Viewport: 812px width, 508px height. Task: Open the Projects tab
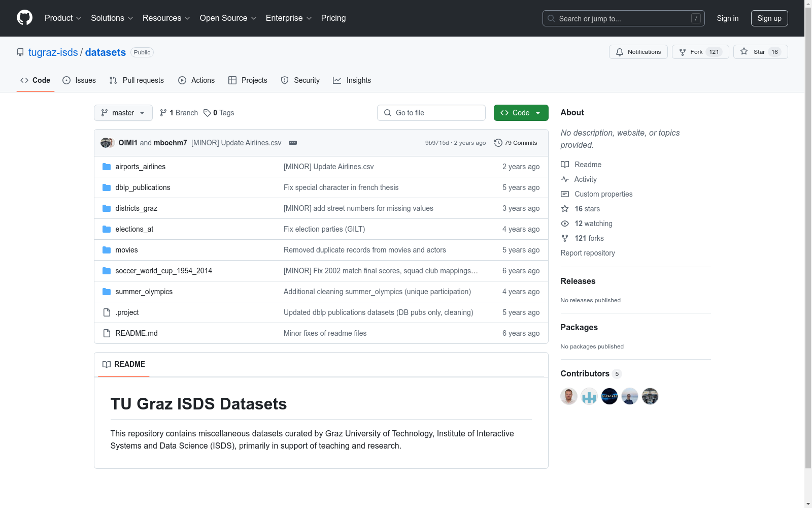click(x=248, y=80)
